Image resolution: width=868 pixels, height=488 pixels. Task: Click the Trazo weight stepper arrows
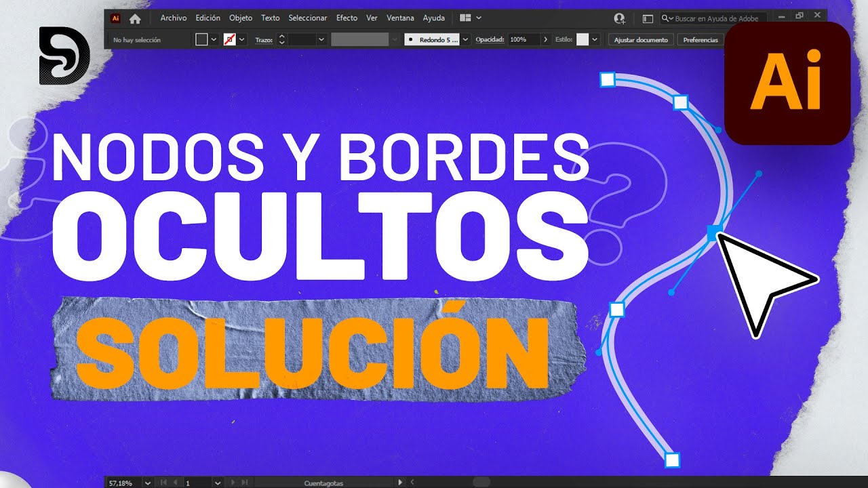coord(282,40)
